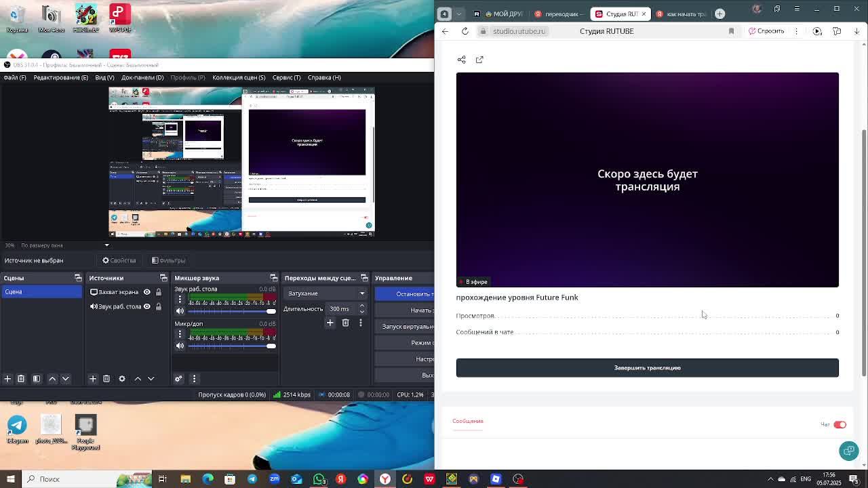Open Zoom from the Windows taskbar

(x=274, y=479)
